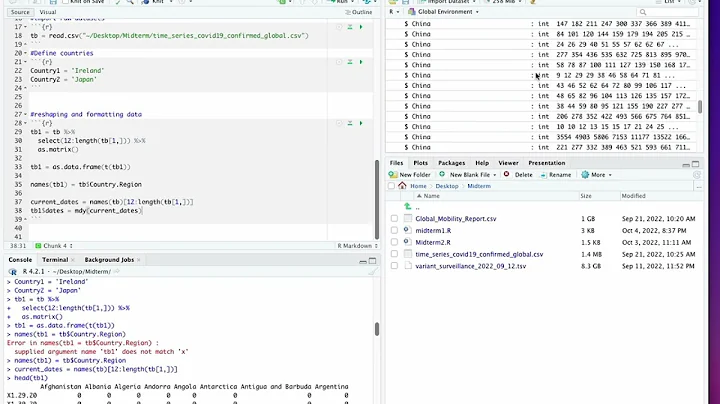Open the Help tab
The image size is (720, 404).
(x=482, y=163)
